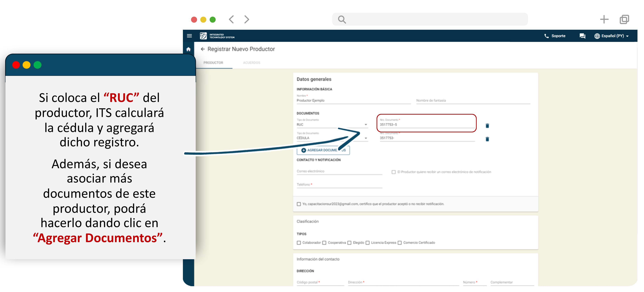This screenshot has height=292, width=644.
Task: Open the hamburger navigation menu
Action: (x=189, y=36)
